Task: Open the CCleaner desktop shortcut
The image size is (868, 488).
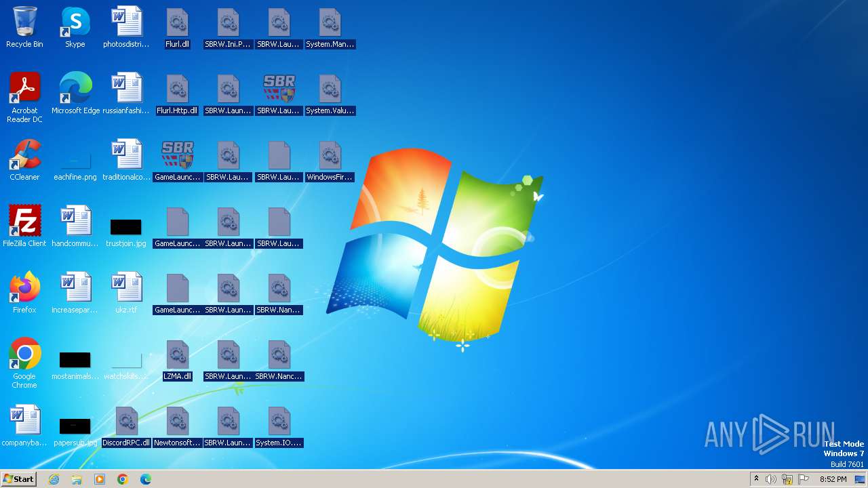Action: 24,161
